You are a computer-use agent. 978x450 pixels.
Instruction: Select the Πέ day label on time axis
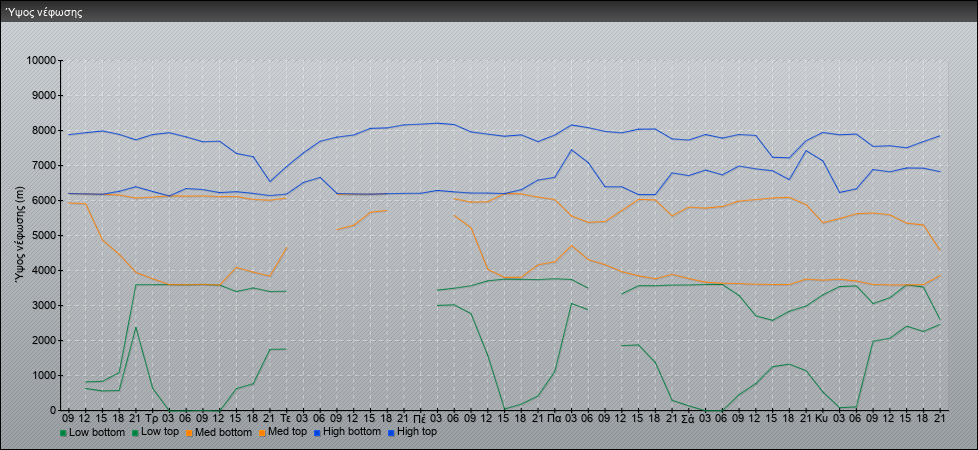click(419, 419)
